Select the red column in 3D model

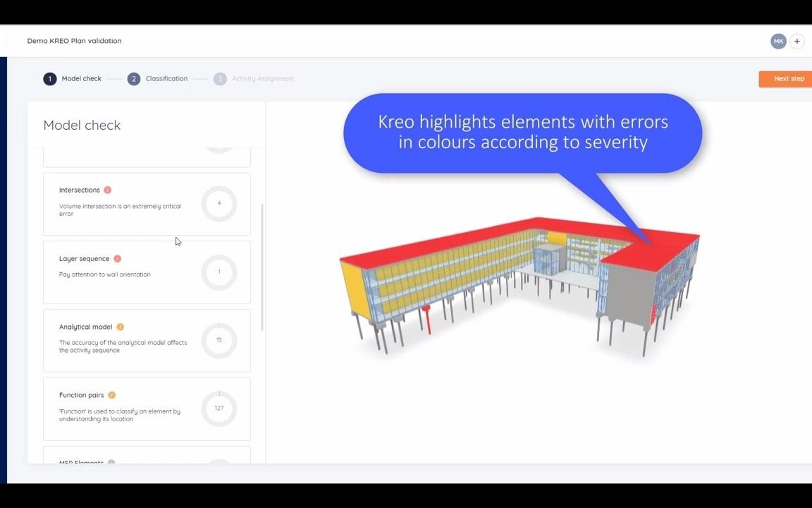(x=427, y=319)
